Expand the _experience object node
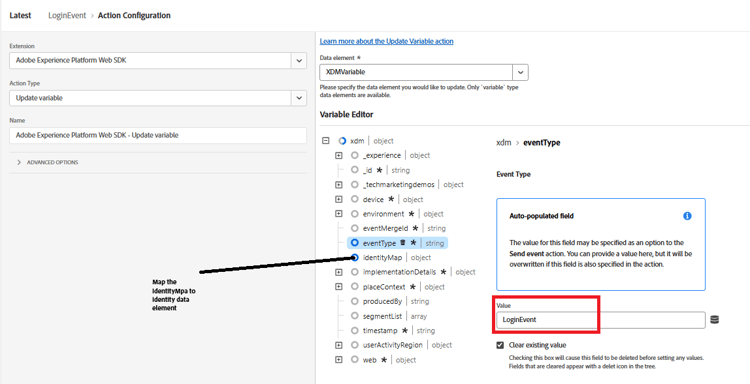The height and width of the screenshot is (384, 750). (339, 155)
